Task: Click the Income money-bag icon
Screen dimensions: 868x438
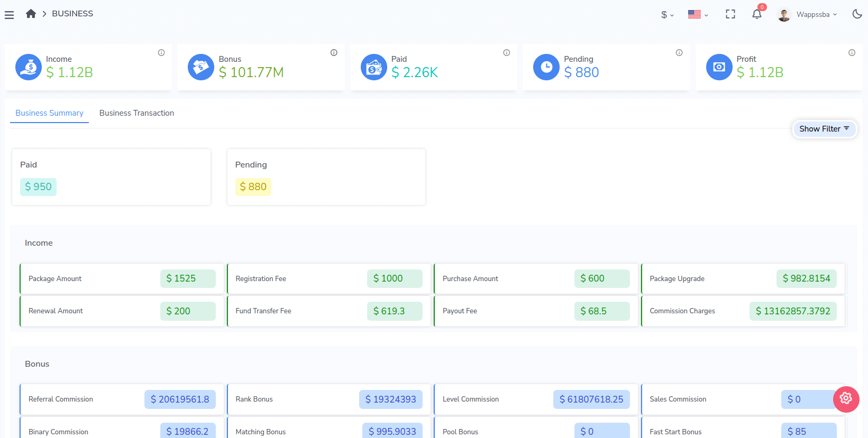Action: [29, 67]
